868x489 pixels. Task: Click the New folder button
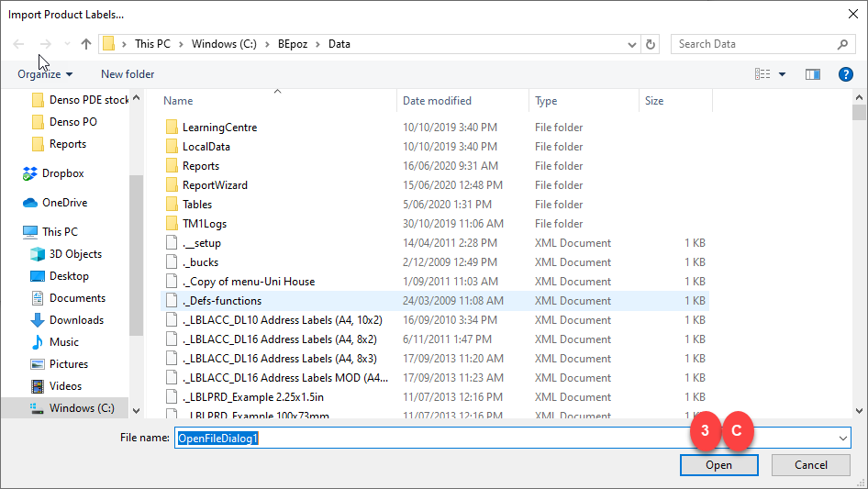[128, 74]
